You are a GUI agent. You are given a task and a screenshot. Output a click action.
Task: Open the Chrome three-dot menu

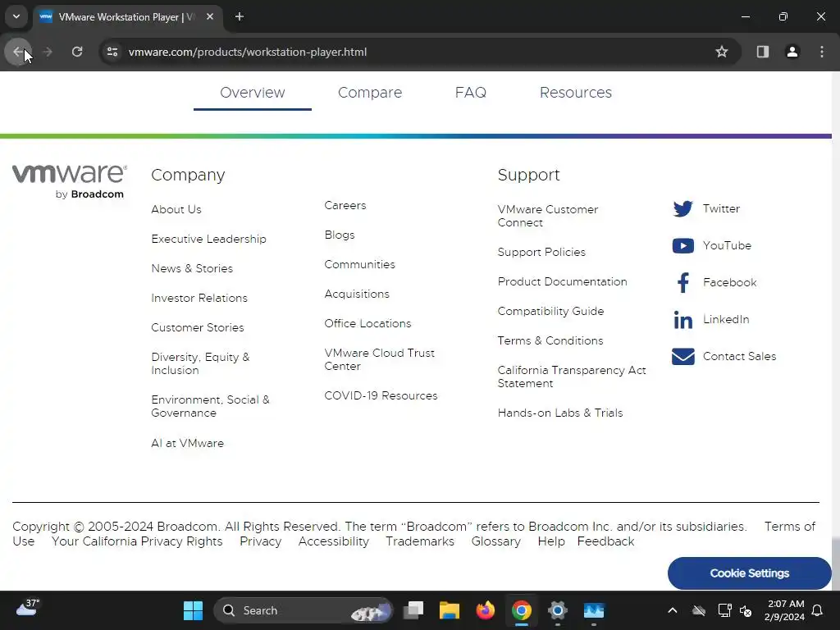tap(822, 52)
